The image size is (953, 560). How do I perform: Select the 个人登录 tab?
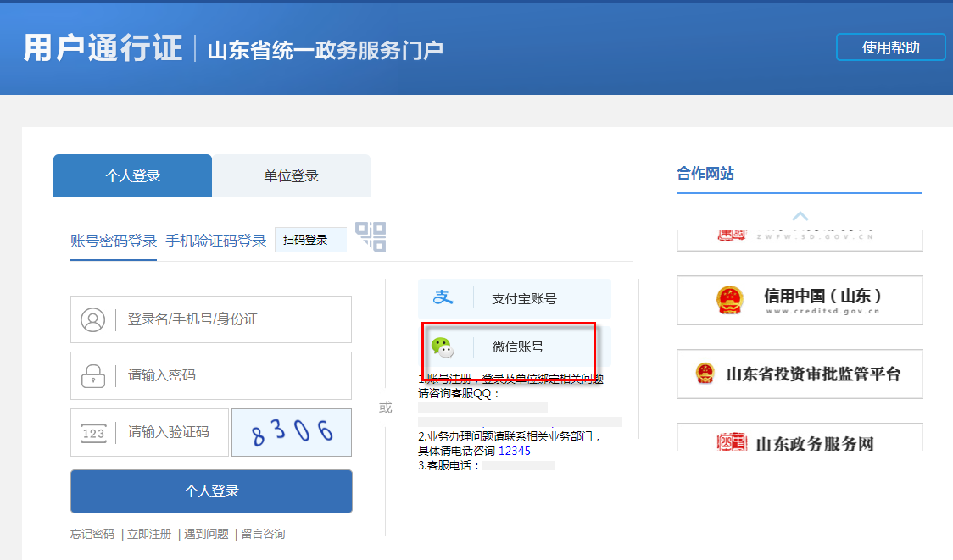132,176
